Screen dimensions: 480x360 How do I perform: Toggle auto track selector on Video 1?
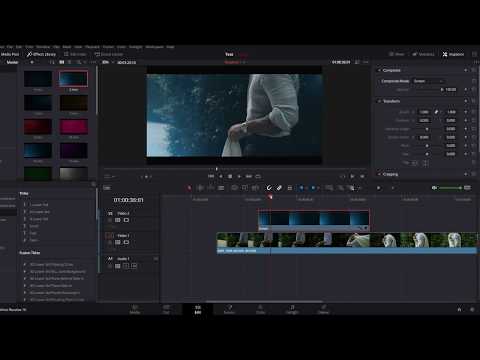[x=118, y=242]
